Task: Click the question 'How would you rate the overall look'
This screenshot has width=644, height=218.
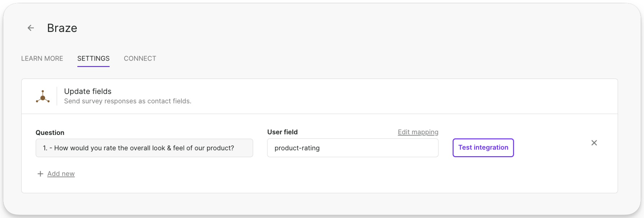Action: coord(144,148)
